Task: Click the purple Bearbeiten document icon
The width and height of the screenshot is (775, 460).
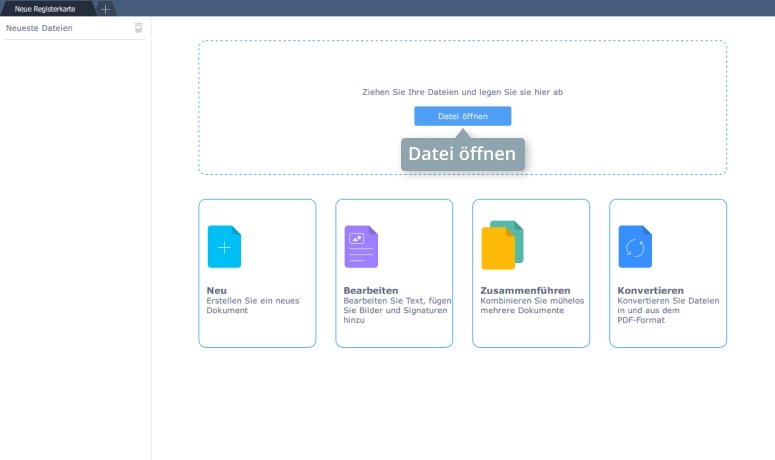Action: pos(361,247)
